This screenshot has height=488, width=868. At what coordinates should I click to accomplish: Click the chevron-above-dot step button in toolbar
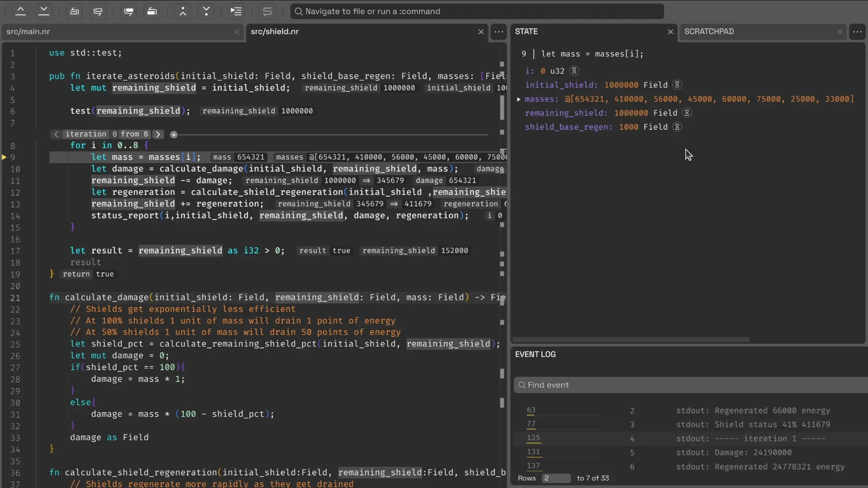(x=206, y=11)
